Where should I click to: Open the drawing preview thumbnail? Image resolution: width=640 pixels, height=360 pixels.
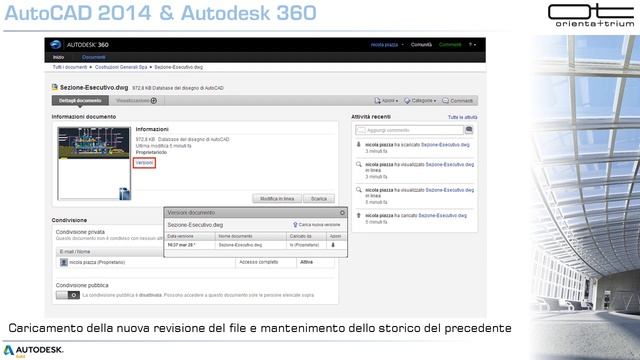94,163
